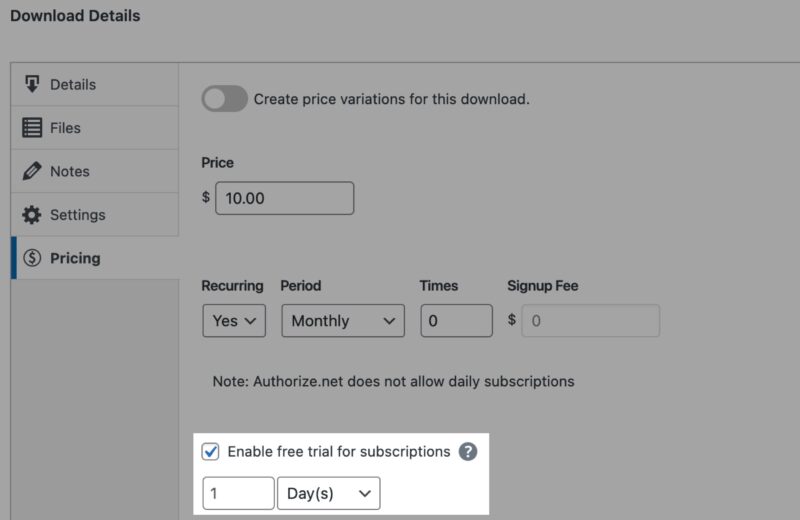Open the Notes tab

coord(70,171)
